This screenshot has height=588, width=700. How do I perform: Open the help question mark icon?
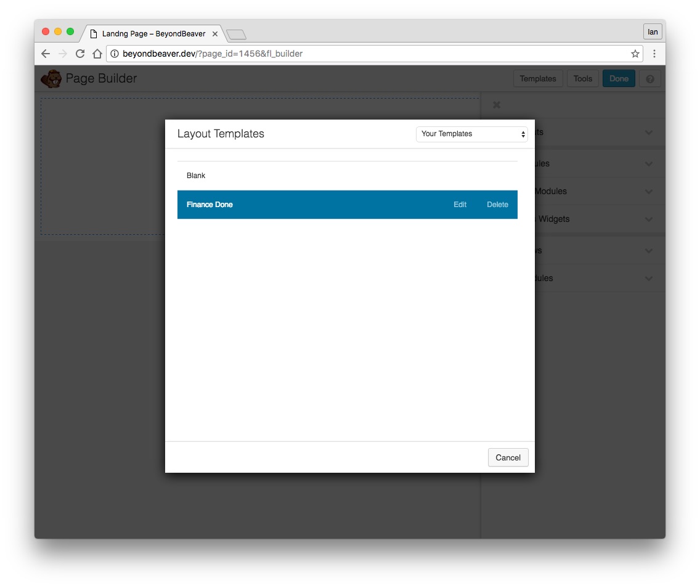(x=649, y=79)
